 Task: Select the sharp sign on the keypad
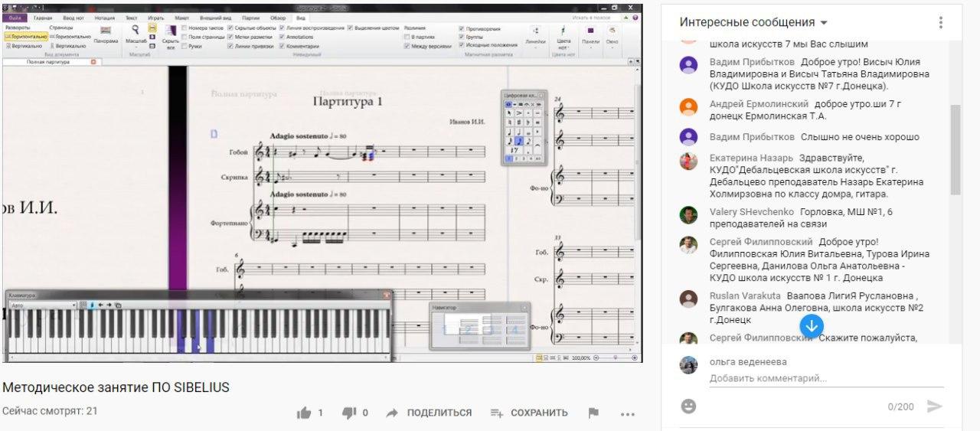(x=518, y=122)
